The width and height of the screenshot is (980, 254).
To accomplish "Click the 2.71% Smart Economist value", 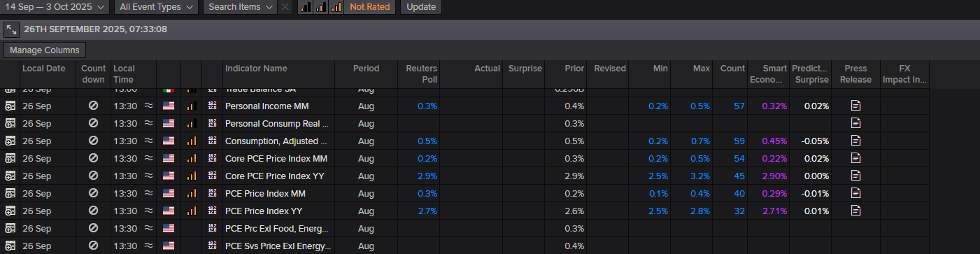I will [774, 211].
